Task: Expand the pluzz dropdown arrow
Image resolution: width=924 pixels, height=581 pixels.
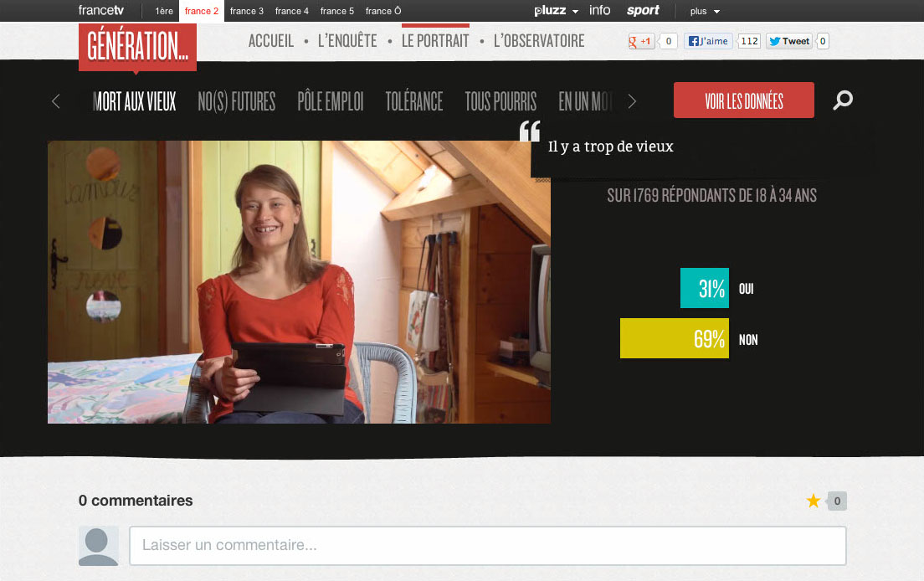Action: pos(575,12)
